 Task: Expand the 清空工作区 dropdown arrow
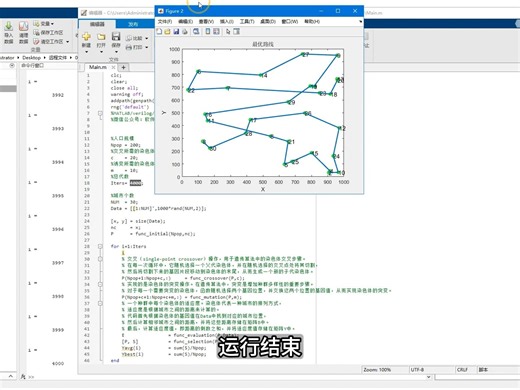[x=67, y=42]
